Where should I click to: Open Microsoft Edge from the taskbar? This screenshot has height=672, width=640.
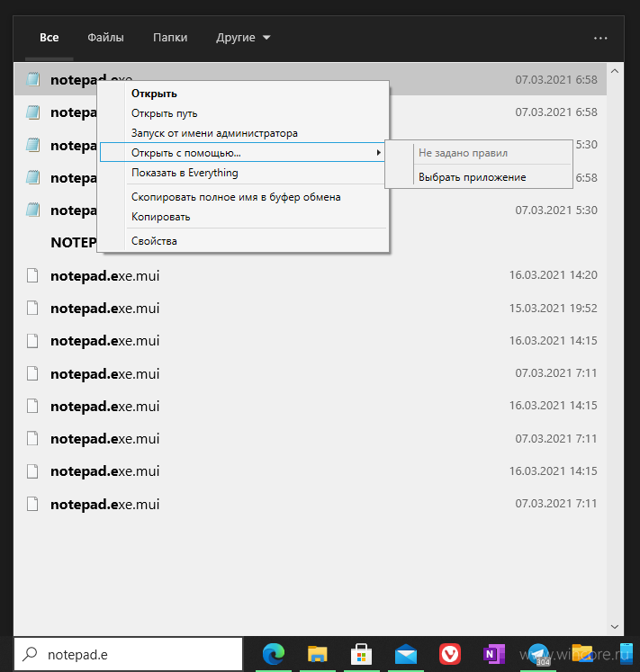tap(274, 654)
